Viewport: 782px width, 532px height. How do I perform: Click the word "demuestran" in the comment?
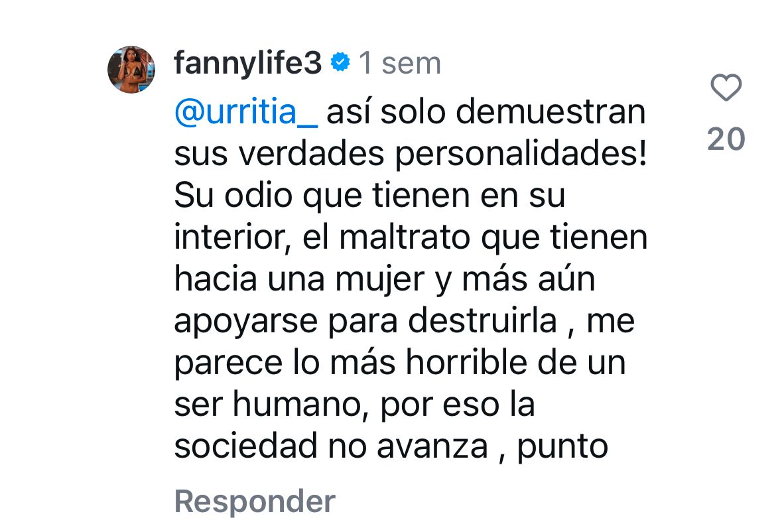point(551,113)
